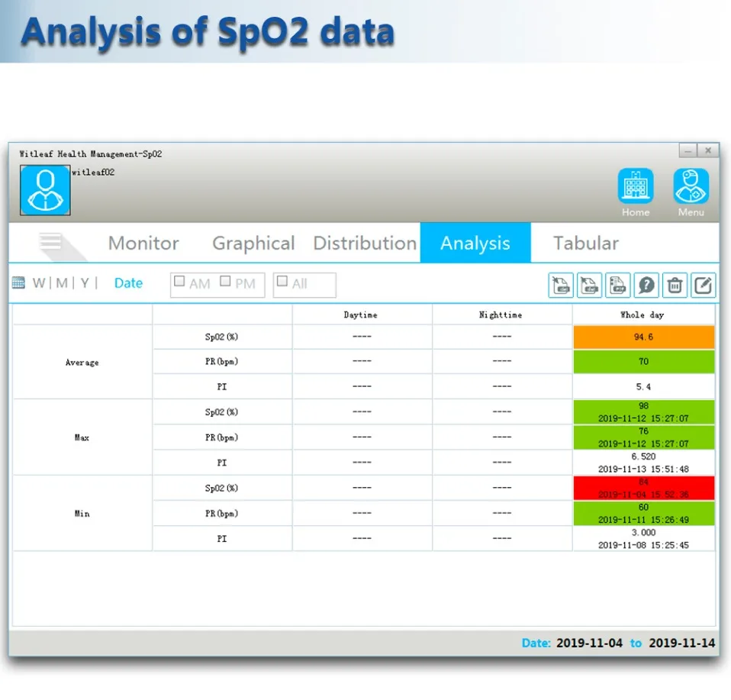Click the Daytime column header
731x700 pixels.
point(361,315)
